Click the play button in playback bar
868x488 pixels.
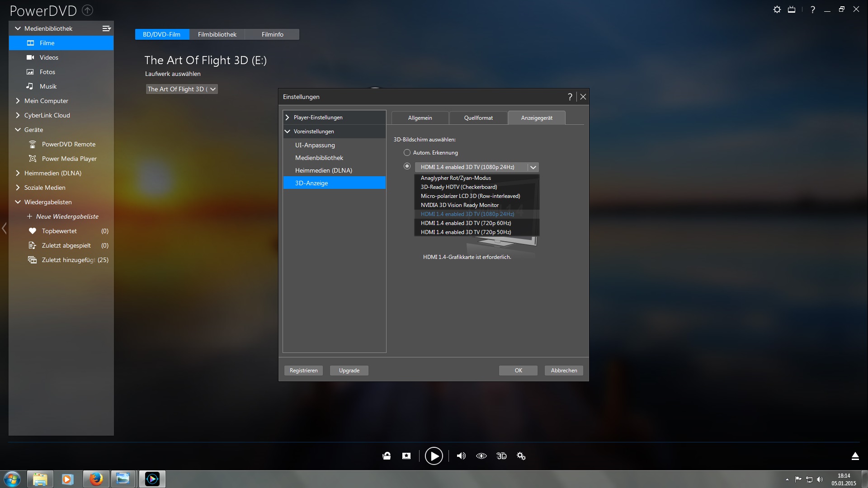click(434, 456)
